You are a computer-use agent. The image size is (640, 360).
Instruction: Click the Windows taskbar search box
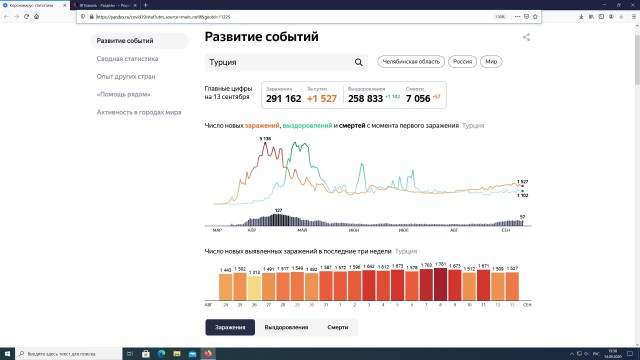(x=69, y=353)
